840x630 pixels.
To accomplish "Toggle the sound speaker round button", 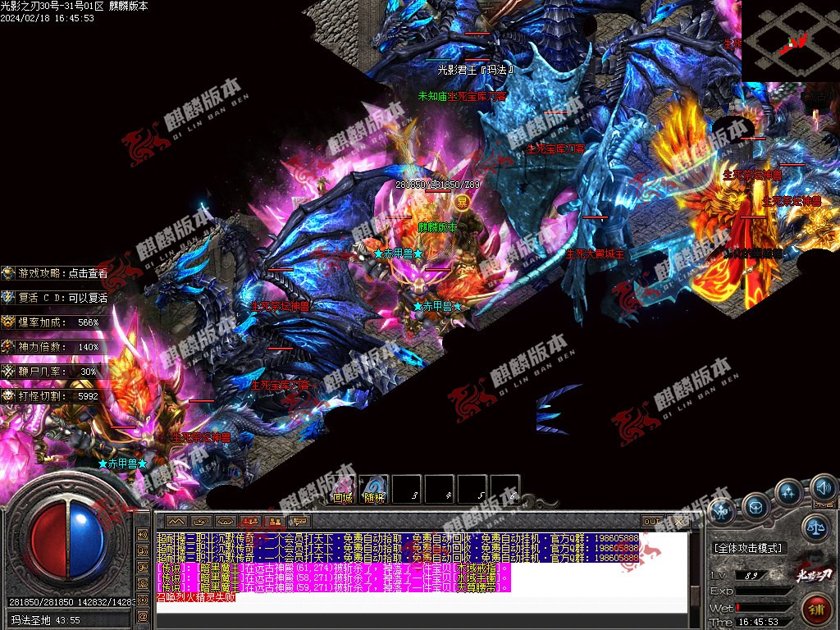I will pos(824,487).
